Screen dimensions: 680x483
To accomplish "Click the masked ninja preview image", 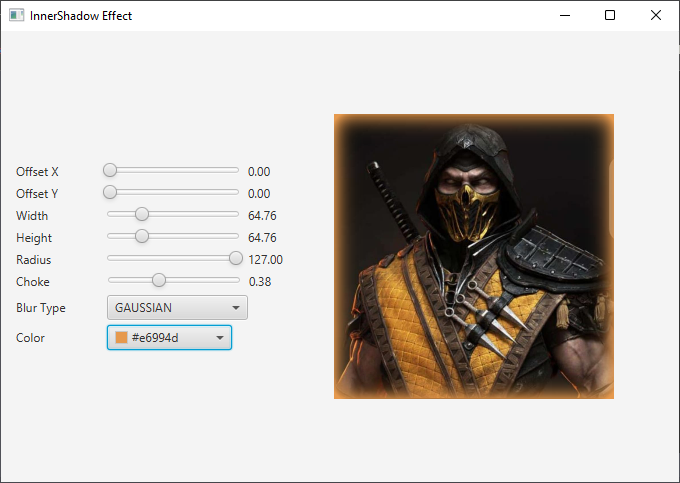I will pos(473,256).
